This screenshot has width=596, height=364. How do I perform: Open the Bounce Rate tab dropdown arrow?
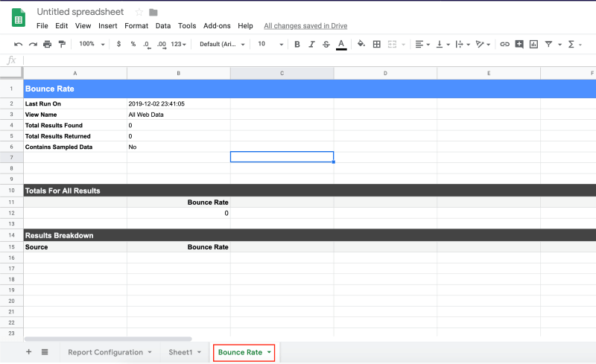point(269,352)
